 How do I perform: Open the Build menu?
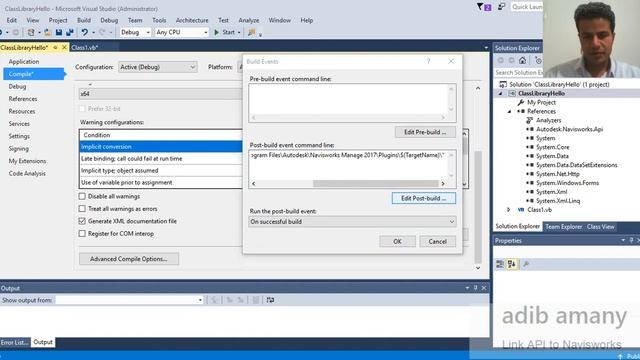pos(84,20)
